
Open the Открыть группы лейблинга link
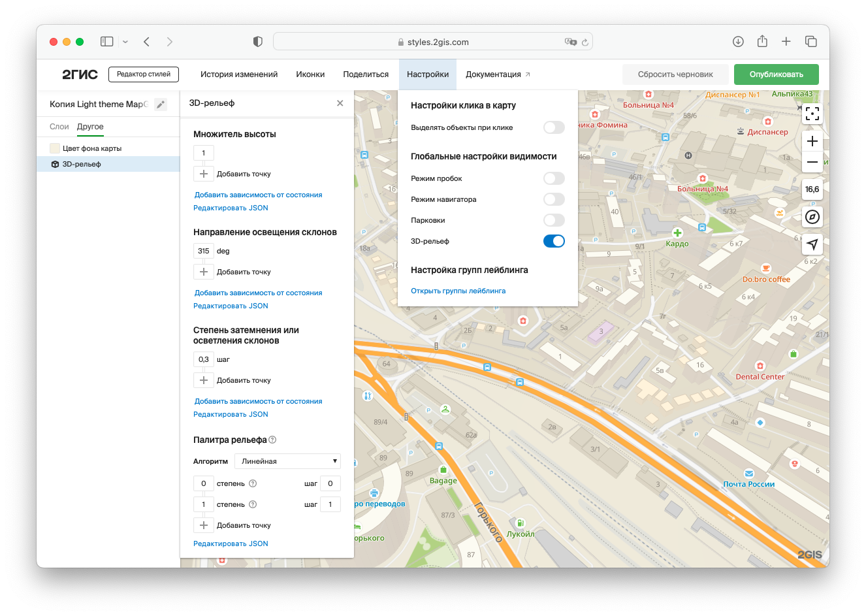tap(458, 291)
